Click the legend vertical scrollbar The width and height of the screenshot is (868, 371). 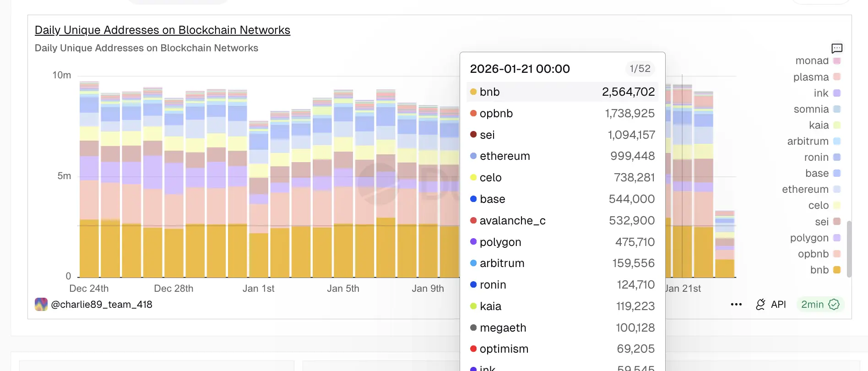[849, 249]
